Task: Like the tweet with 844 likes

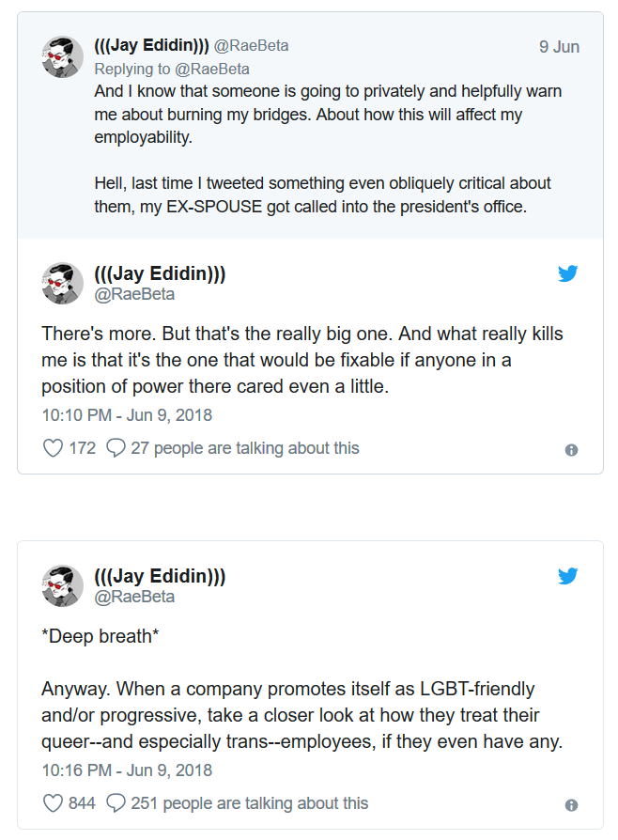Action: click(54, 803)
